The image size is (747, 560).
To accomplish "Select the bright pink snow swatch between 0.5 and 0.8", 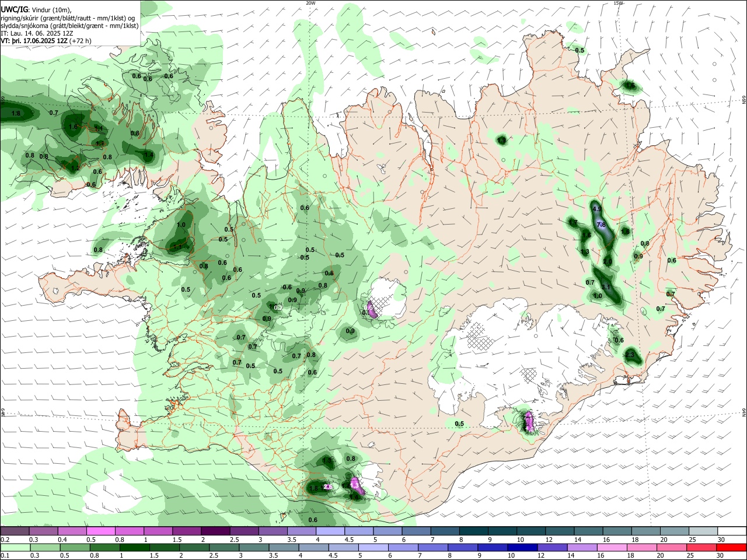I will pos(100,531).
